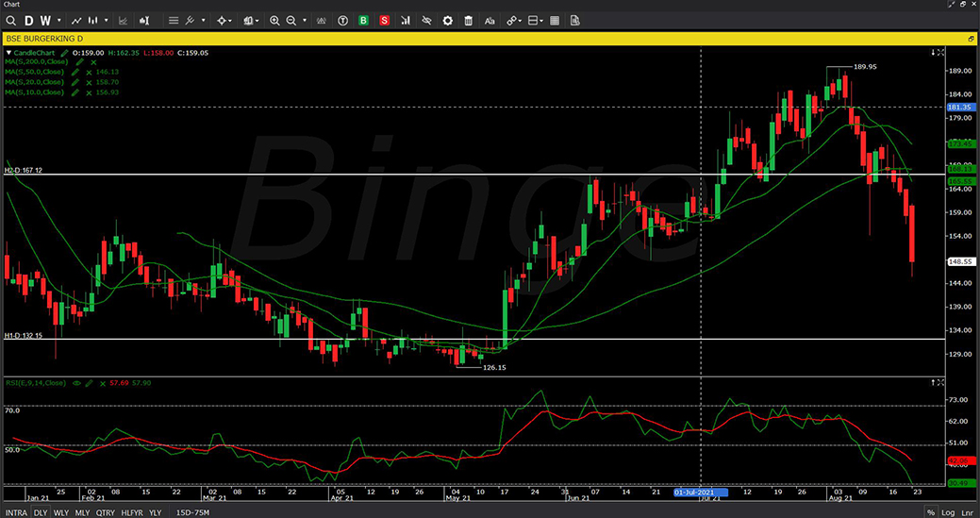Remove MA(S,50.0,Close) indicator X
Screen dimensions: 980x518
pos(90,73)
